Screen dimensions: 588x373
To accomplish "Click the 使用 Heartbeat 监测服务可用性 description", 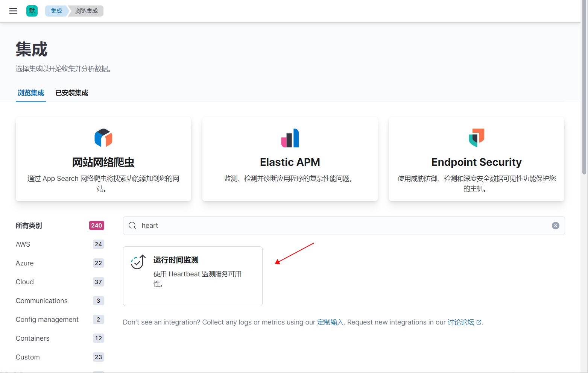I will pos(198,279).
